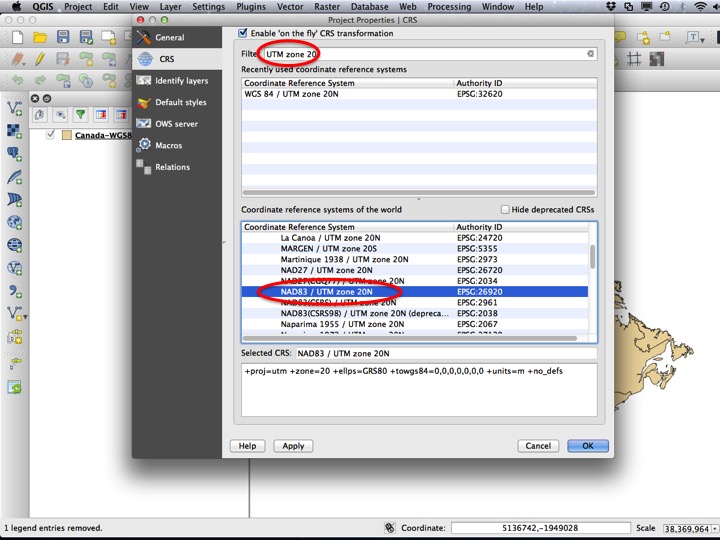Click the Coordinate field in the status bar
The height and width of the screenshot is (540, 720).
(540, 528)
